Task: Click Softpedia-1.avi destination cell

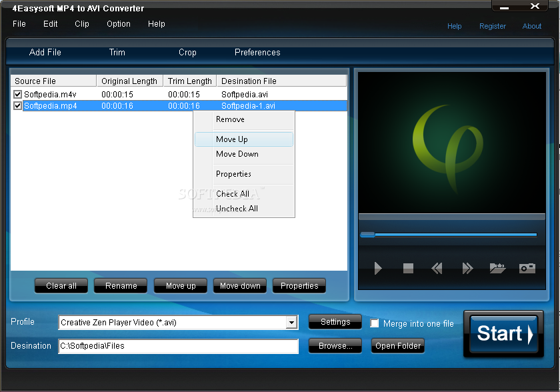Action: tap(248, 106)
